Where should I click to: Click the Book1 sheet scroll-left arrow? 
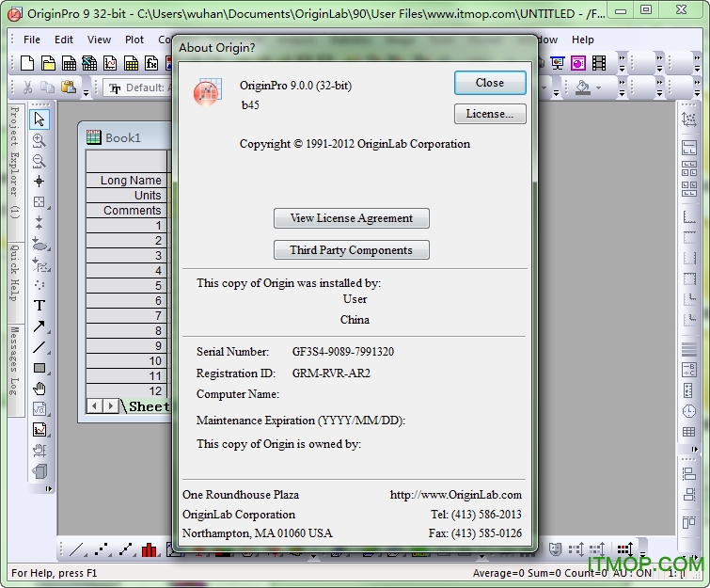click(x=94, y=405)
